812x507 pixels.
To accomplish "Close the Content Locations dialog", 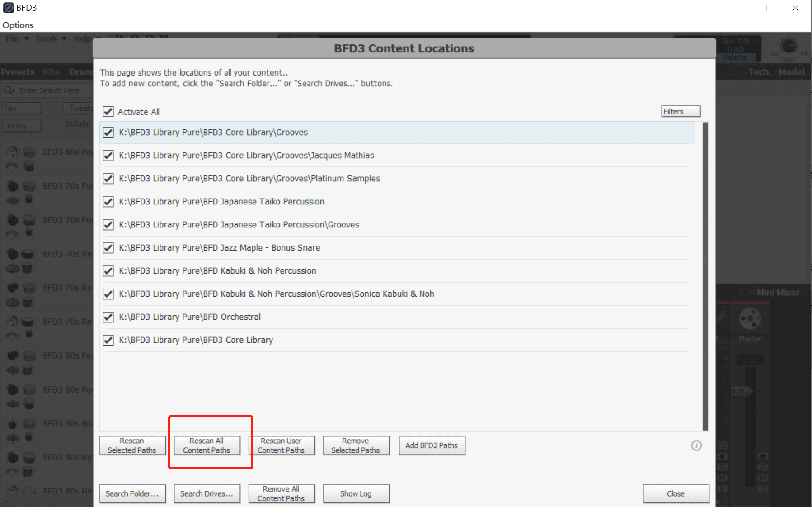I will point(676,494).
